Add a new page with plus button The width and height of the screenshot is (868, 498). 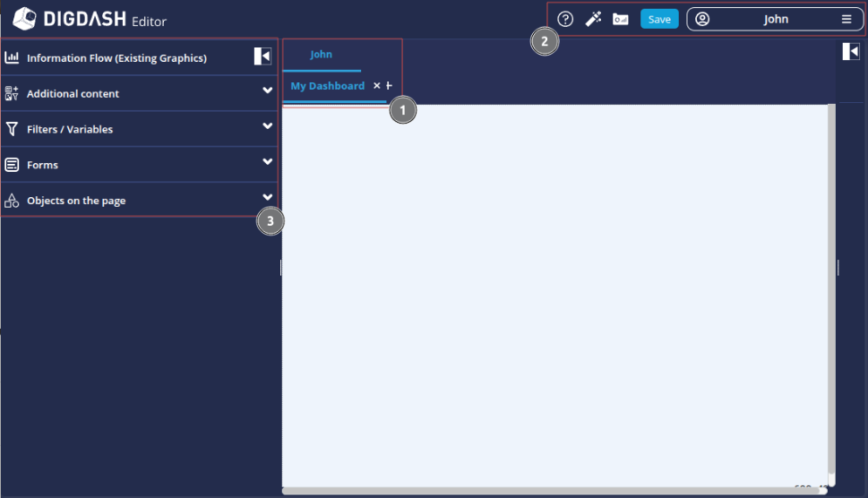390,86
